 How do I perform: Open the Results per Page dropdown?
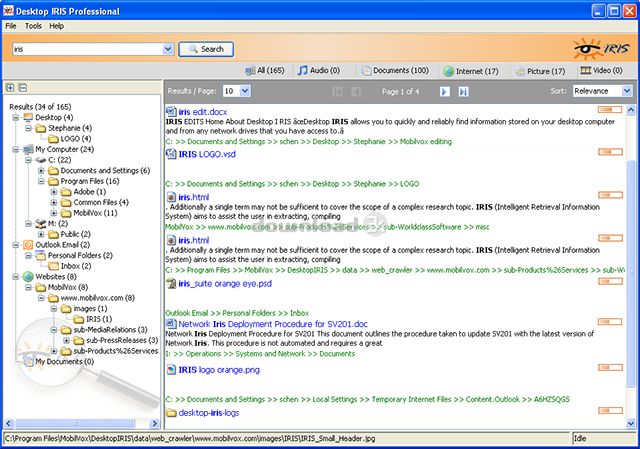244,91
